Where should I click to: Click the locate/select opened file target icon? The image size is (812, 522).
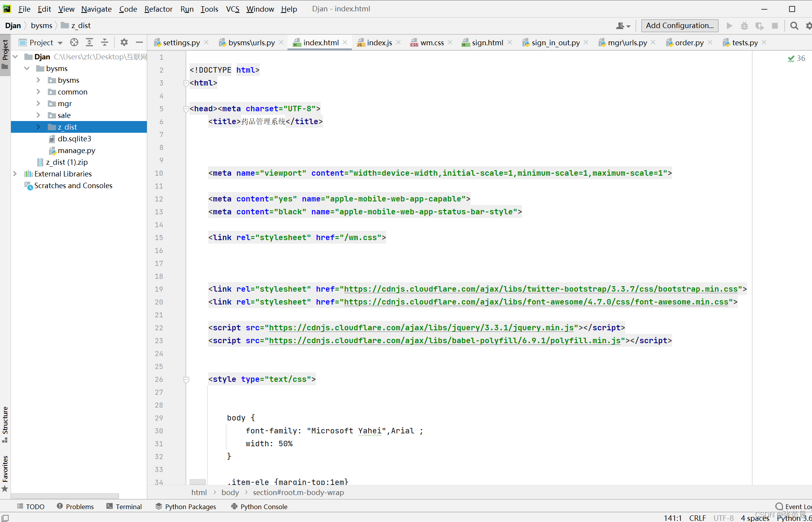pyautogui.click(x=74, y=43)
